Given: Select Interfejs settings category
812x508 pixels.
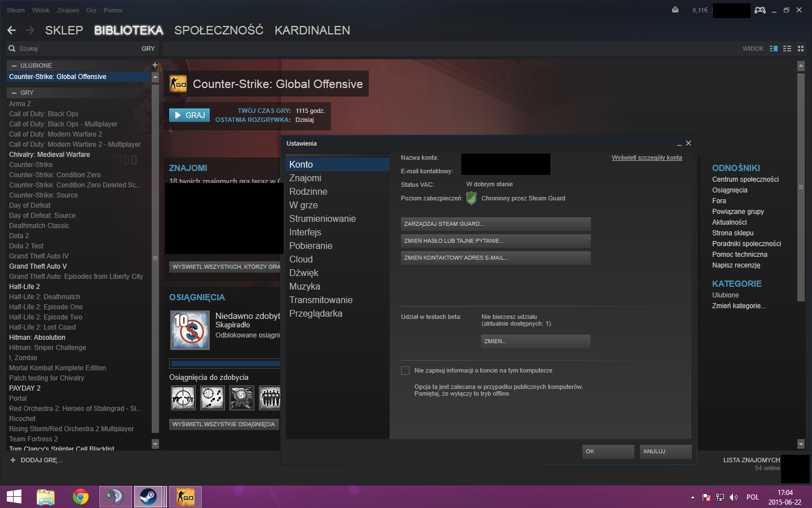Looking at the screenshot, I should [x=338, y=232].
